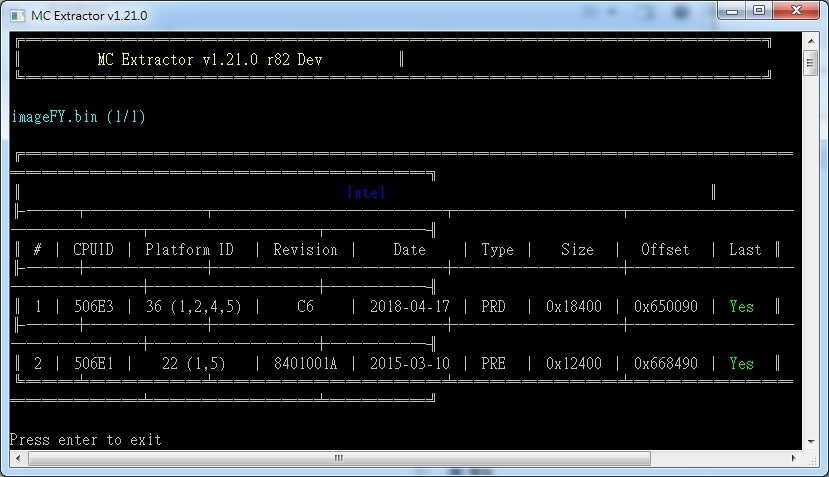Click the vertical scrollbar thumb
Screen dimensions: 829x477
point(810,63)
